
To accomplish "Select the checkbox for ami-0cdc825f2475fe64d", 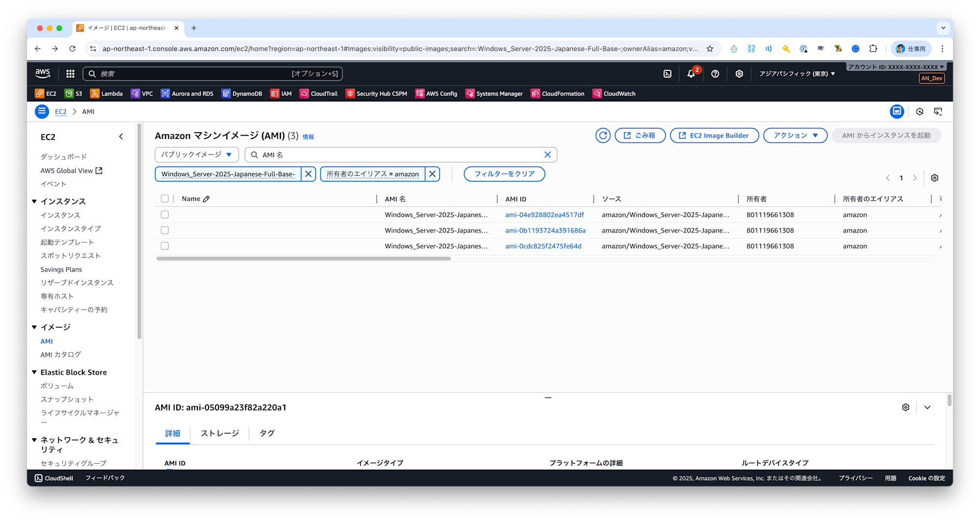I will click(x=165, y=246).
